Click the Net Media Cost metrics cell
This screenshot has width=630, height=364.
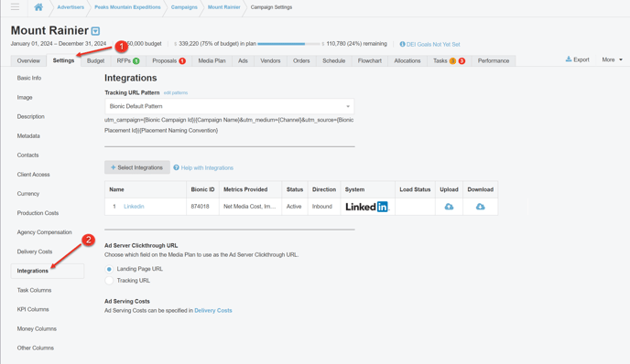click(x=249, y=207)
